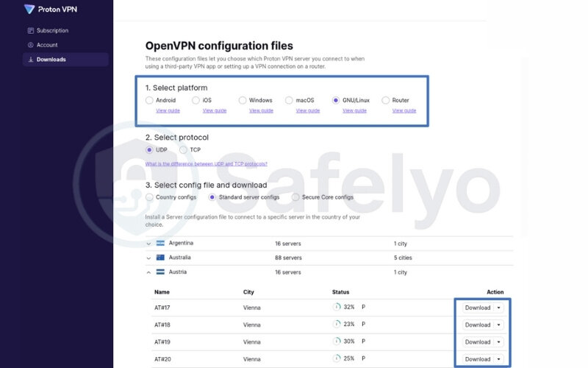Viewport: 588px width, 368px height.
Task: Open the dropdown arrow beside AT#17 Download
Action: click(499, 308)
